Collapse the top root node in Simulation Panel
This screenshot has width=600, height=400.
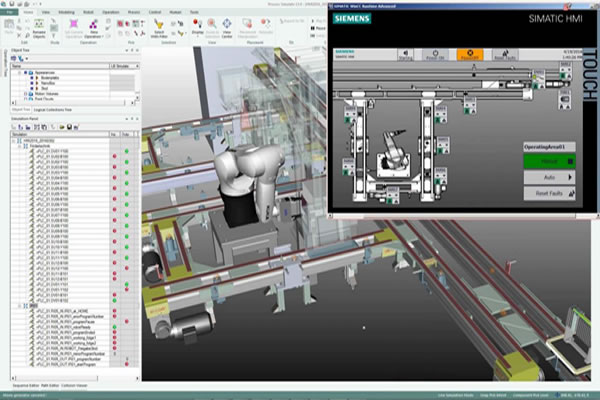tap(14, 141)
